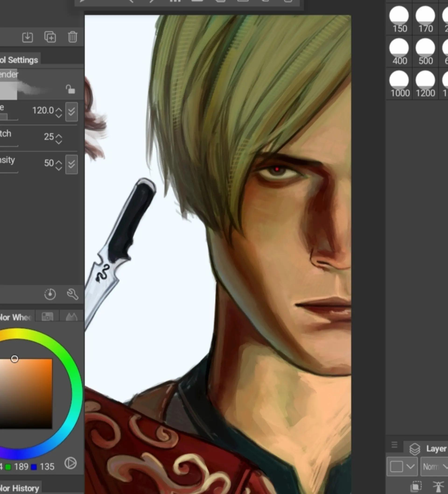Pick the 1200 brush size preset

(x=425, y=84)
